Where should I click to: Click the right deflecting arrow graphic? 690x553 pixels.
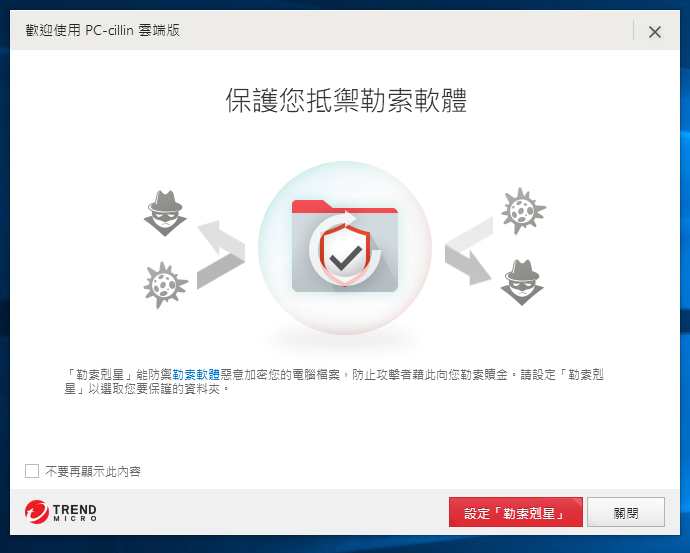pos(468,251)
